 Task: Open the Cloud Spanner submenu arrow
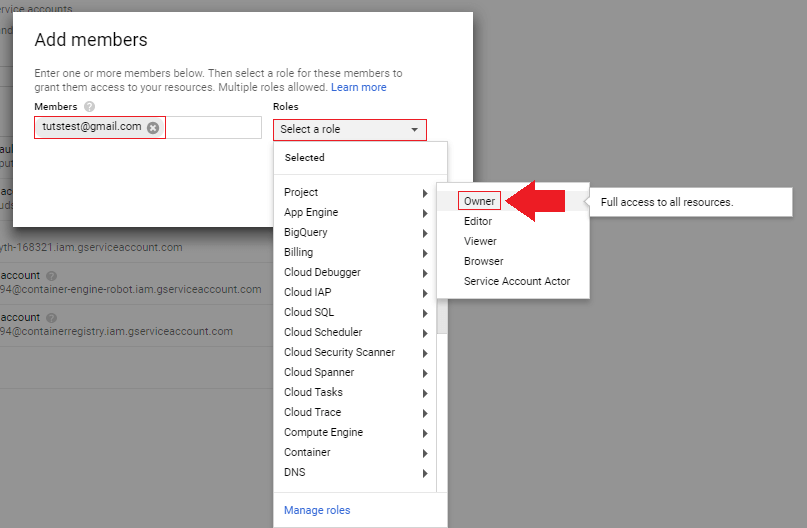[x=425, y=373]
